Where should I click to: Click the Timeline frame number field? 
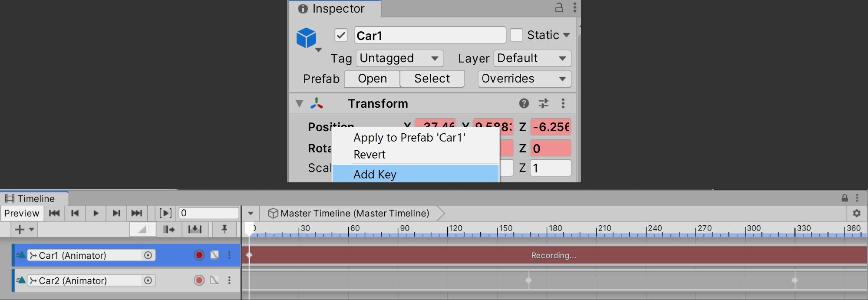pos(208,213)
